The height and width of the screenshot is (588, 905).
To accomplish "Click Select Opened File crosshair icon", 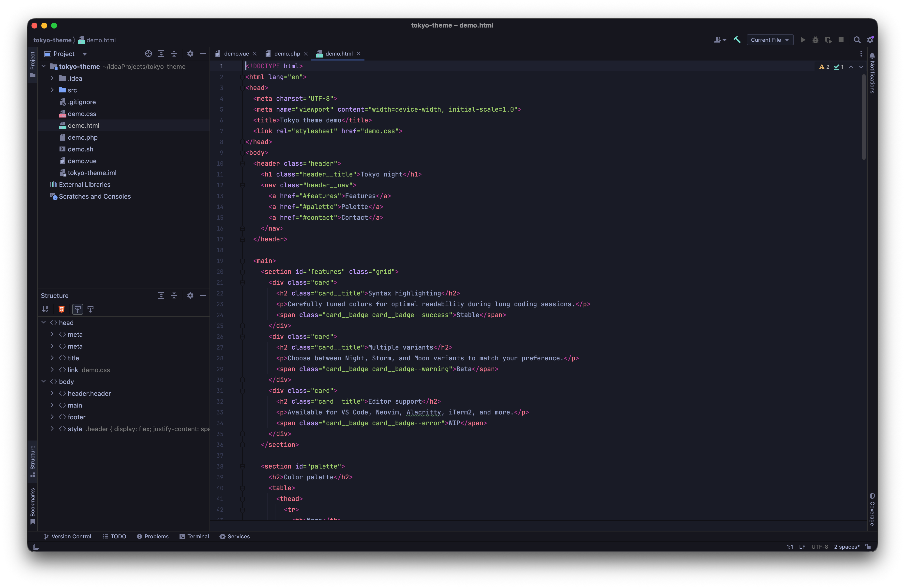I will (148, 54).
